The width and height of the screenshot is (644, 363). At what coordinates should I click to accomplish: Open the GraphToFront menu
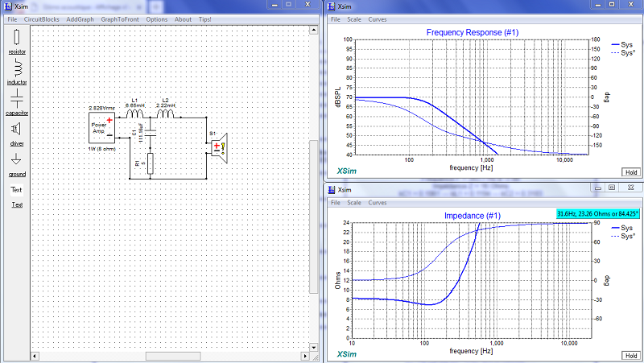pos(120,19)
